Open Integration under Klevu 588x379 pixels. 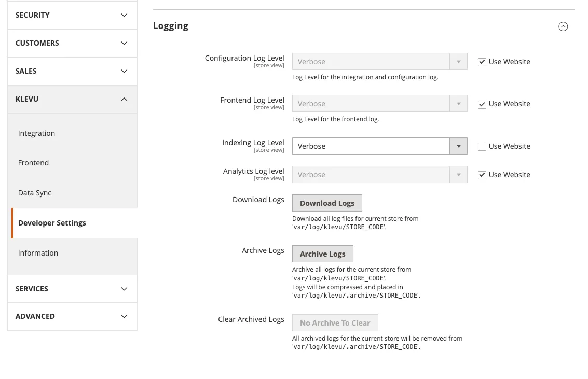click(36, 133)
